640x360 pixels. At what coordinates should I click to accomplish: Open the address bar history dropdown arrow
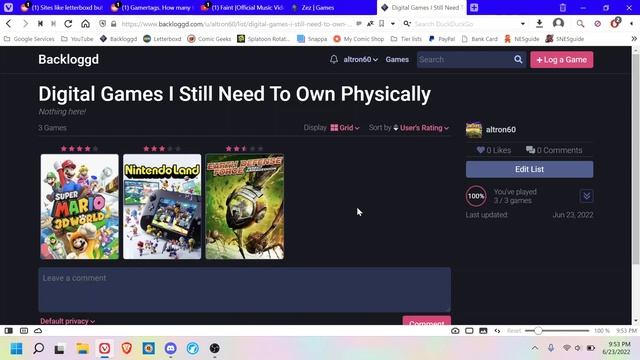click(x=393, y=24)
